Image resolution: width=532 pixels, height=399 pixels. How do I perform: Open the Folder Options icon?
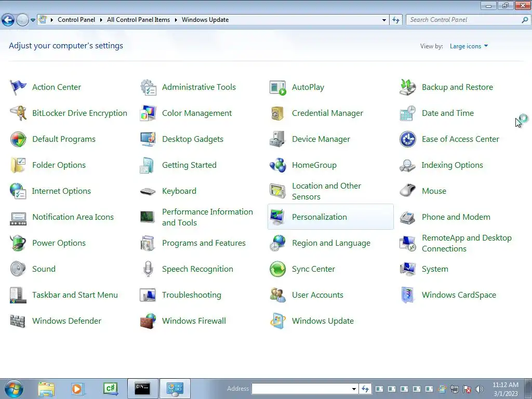coord(18,165)
